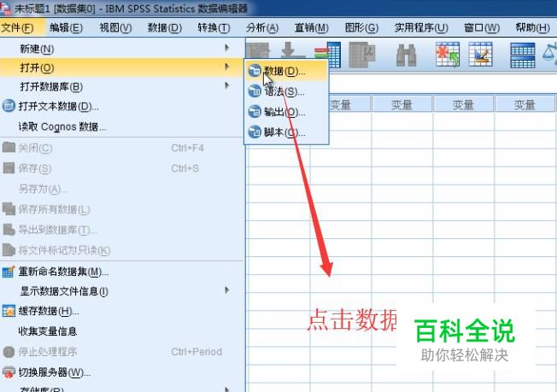Select 缓存数据(H)... entry
Viewport: 557px width, 392px height.
[x=122, y=311]
